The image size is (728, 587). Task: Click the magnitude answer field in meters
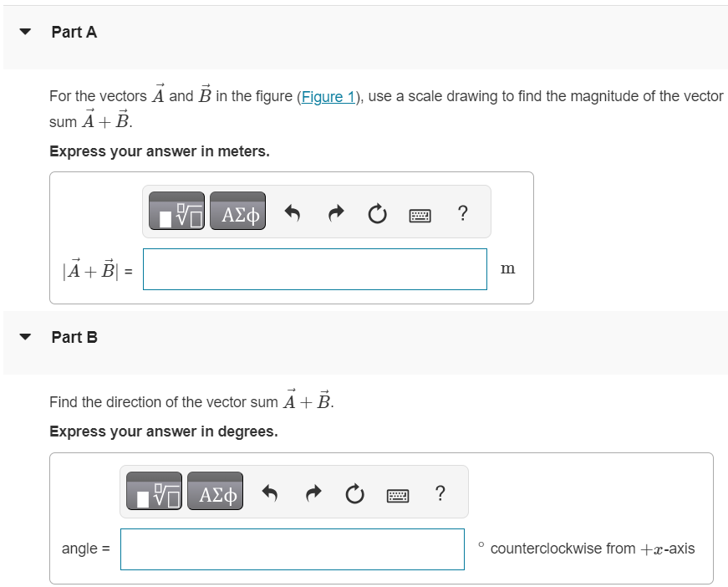click(x=315, y=269)
